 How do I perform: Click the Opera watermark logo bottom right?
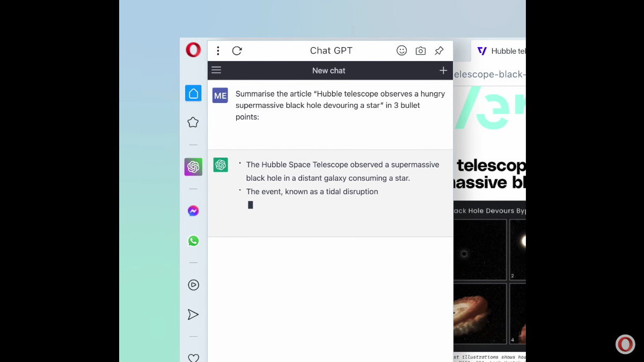[x=625, y=344]
